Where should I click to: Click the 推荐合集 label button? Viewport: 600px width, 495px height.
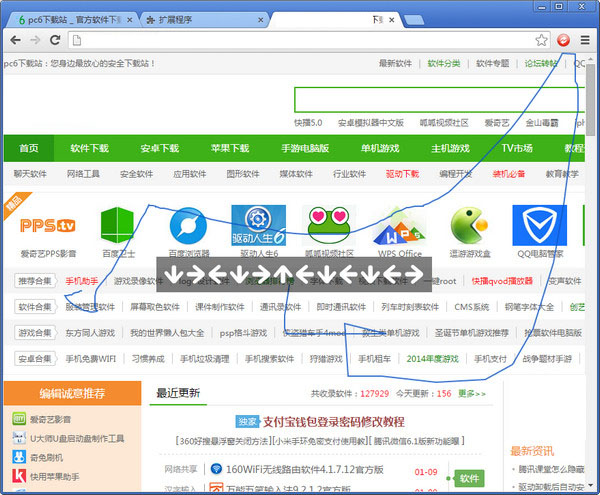35,281
